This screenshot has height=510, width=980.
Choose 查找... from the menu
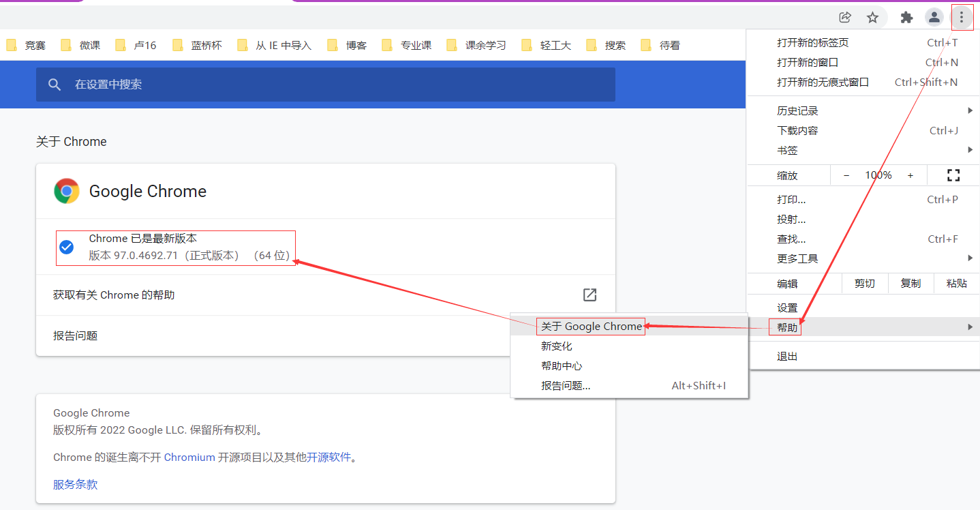pyautogui.click(x=863, y=239)
